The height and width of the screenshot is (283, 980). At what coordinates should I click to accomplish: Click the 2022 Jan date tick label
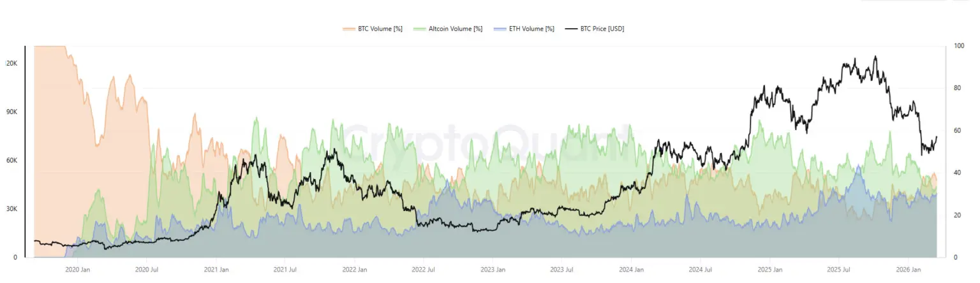354,270
